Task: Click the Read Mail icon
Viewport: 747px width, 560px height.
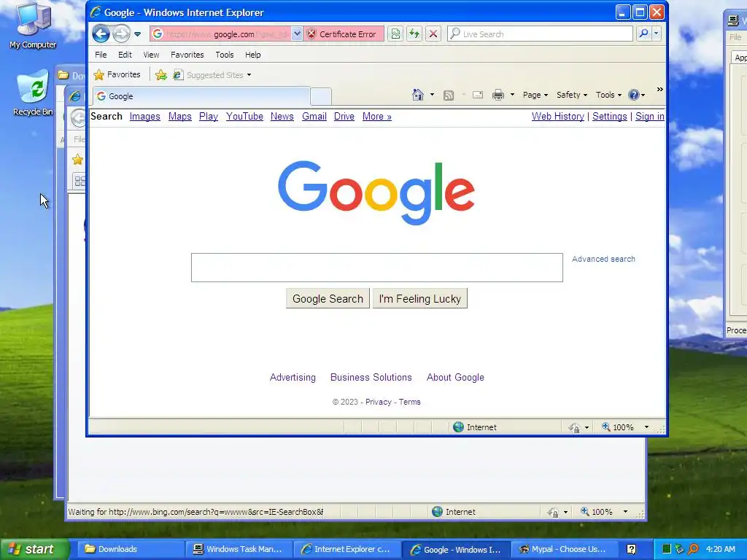Action: point(478,95)
